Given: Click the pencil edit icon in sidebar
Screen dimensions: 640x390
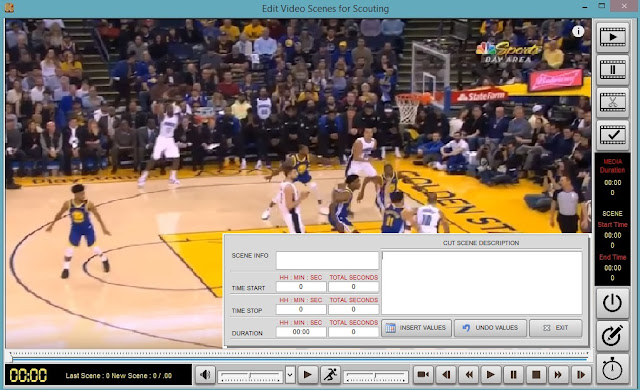Looking at the screenshot, I should click(612, 336).
